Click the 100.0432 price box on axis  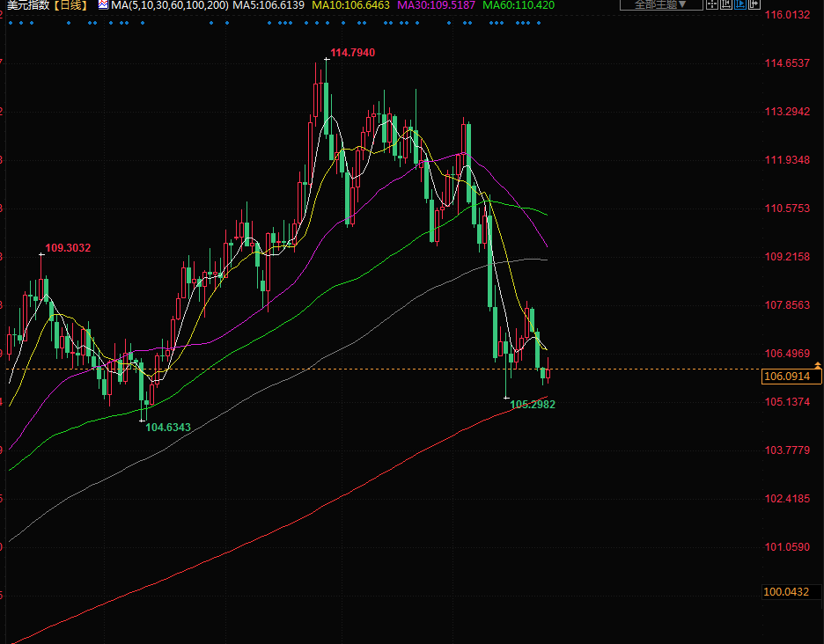[785, 592]
